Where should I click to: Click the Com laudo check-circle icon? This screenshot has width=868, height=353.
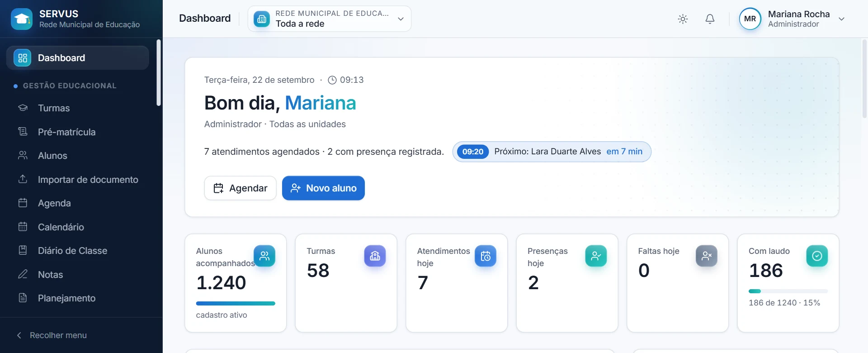[817, 256]
